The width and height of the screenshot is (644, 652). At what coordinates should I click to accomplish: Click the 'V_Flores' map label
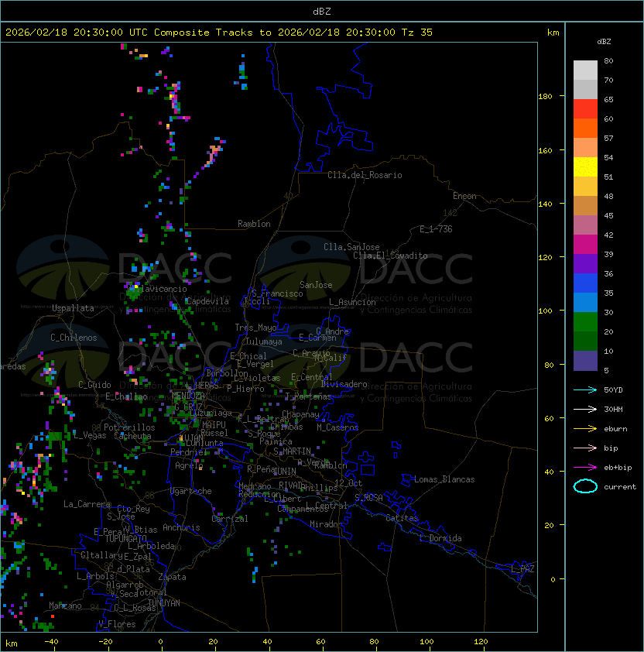click(117, 624)
